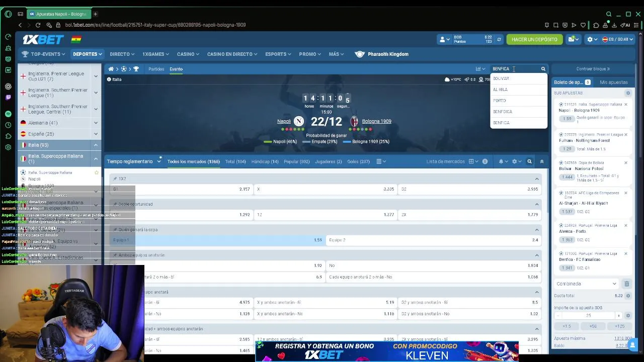
Task: Click Contraer bloque link
Action: point(593,69)
